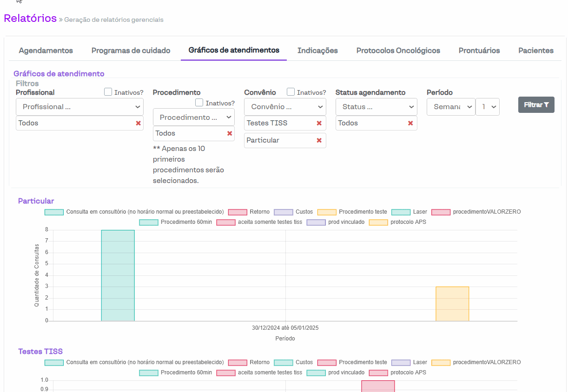Click Procedimento teste color swatch in Particular legend

pos(327,212)
